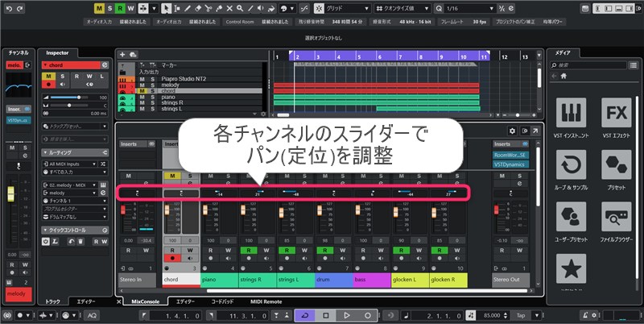Select the Zoom magnifier tool
The height and width of the screenshot is (324, 644).
[x=240, y=8]
